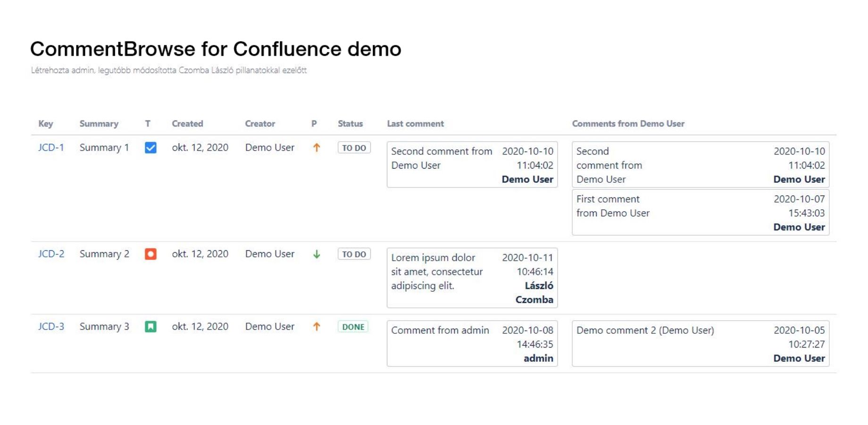
Task: Click the story type icon for JCD-3
Action: click(150, 327)
